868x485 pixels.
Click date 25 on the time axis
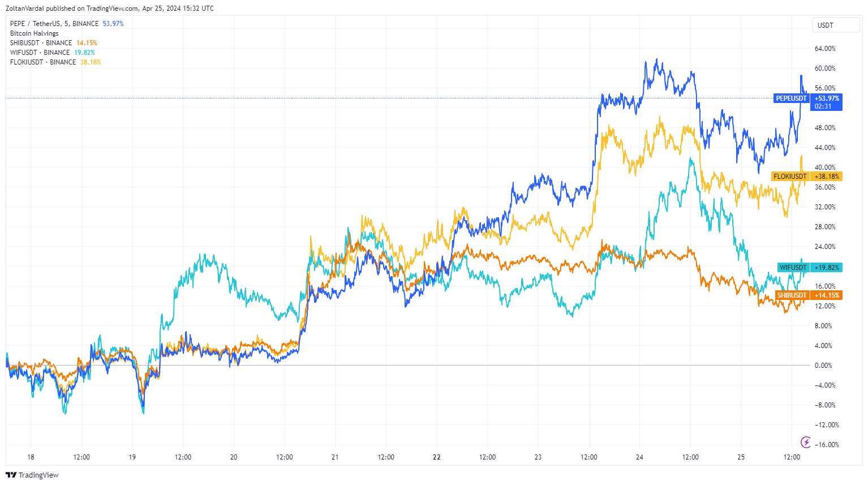click(741, 457)
